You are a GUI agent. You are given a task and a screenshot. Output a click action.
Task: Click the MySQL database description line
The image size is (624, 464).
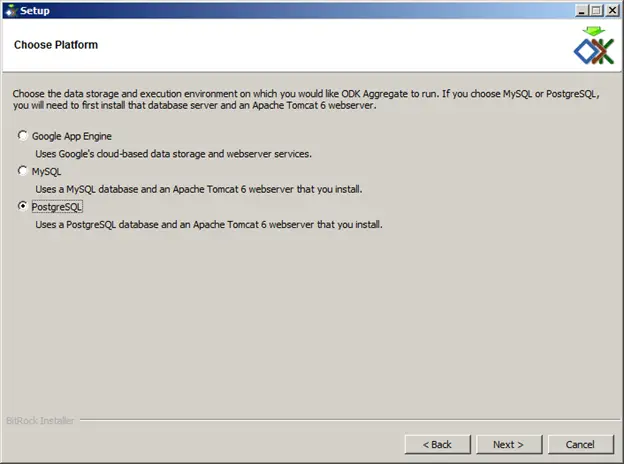click(199, 189)
